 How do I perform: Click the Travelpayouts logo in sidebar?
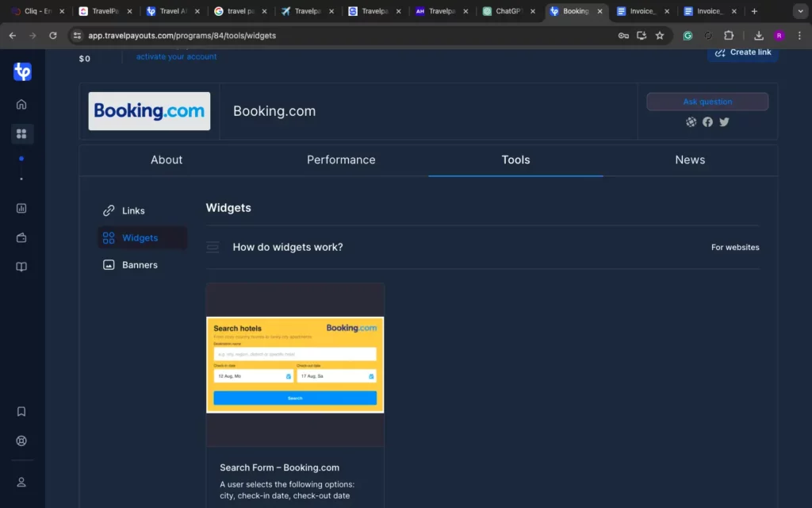(x=22, y=71)
